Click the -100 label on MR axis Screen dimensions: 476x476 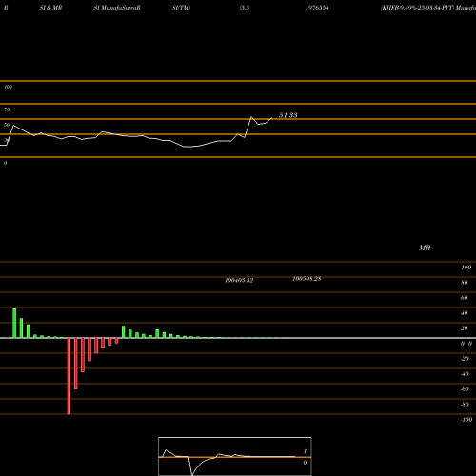(466, 420)
